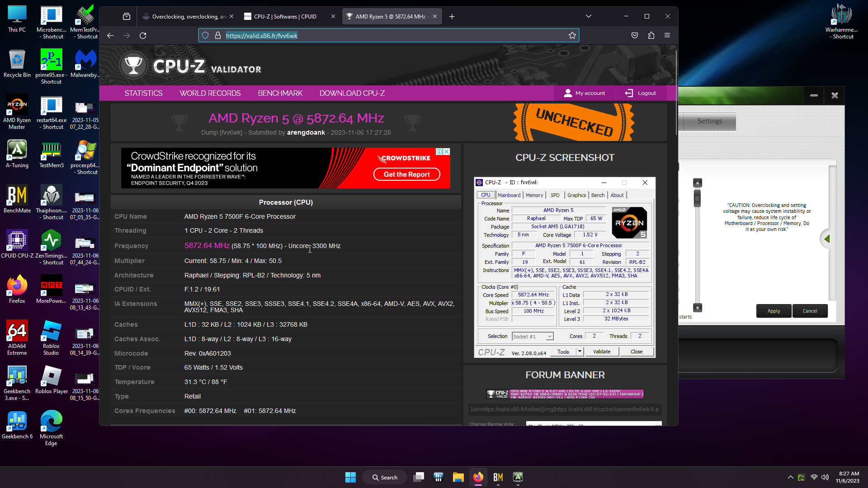
Task: Open Roblox Studio desktop icon
Action: tap(51, 338)
